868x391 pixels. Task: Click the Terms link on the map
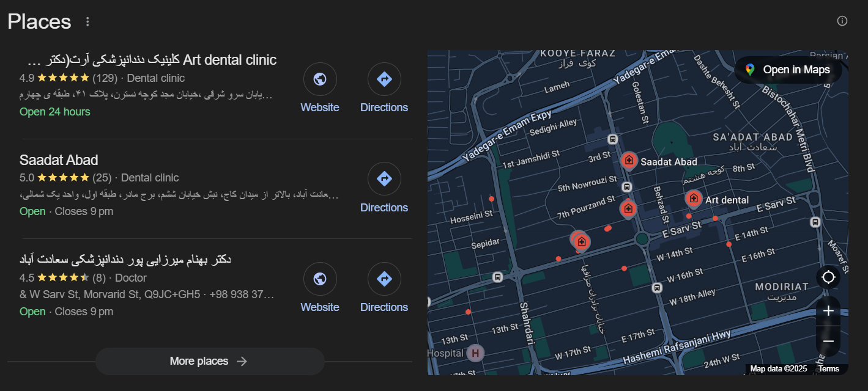[829, 368]
